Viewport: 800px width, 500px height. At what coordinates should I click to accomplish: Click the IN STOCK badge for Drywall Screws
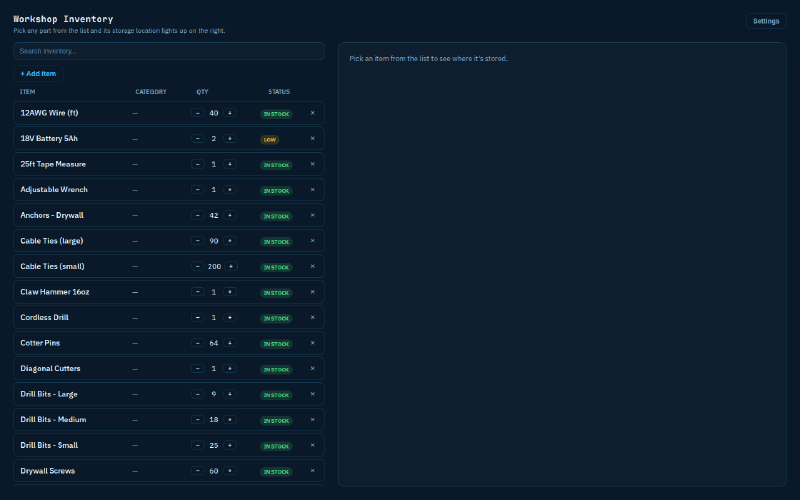click(276, 472)
